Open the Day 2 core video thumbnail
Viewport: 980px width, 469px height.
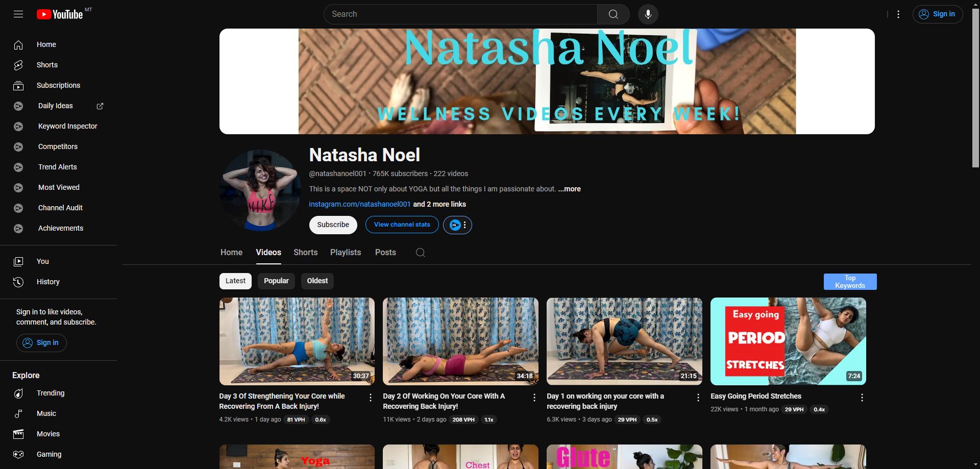[x=460, y=341]
